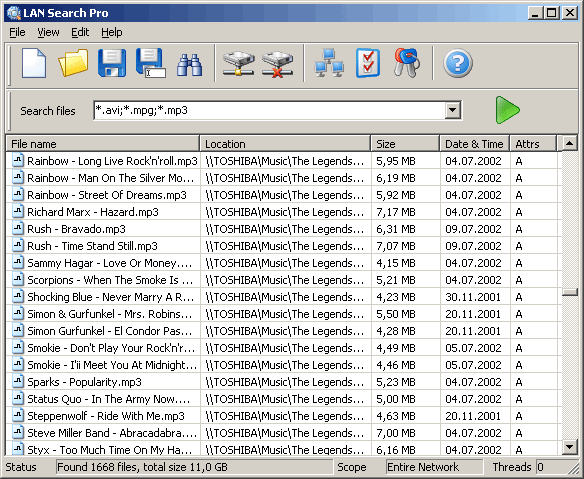Click the New search document icon
The width and height of the screenshot is (584, 479).
coord(34,63)
